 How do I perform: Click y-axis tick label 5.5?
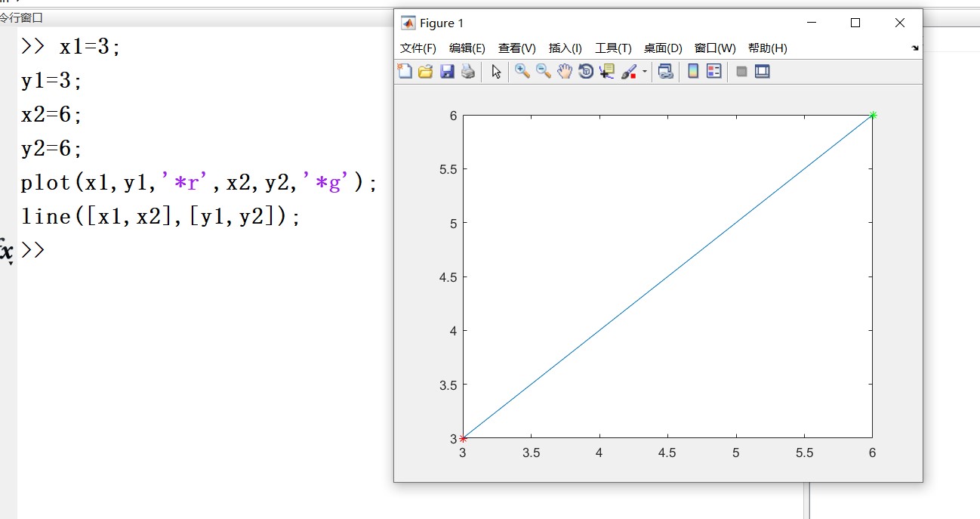pyautogui.click(x=448, y=169)
